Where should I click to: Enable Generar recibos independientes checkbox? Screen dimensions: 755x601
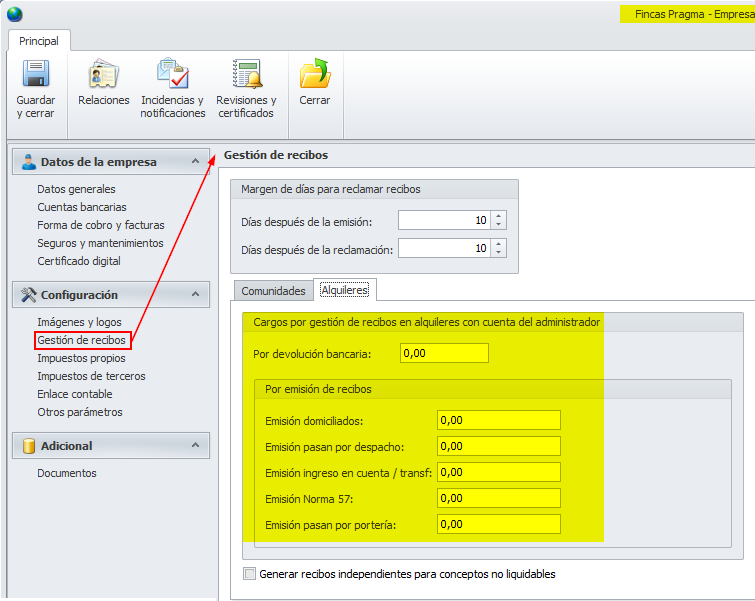pos(250,574)
